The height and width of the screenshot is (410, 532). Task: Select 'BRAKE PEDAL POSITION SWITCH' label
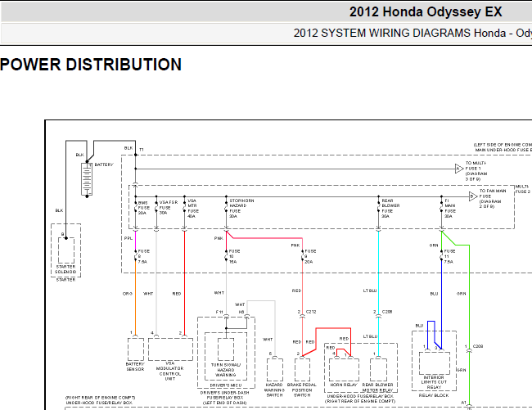pos(302,390)
